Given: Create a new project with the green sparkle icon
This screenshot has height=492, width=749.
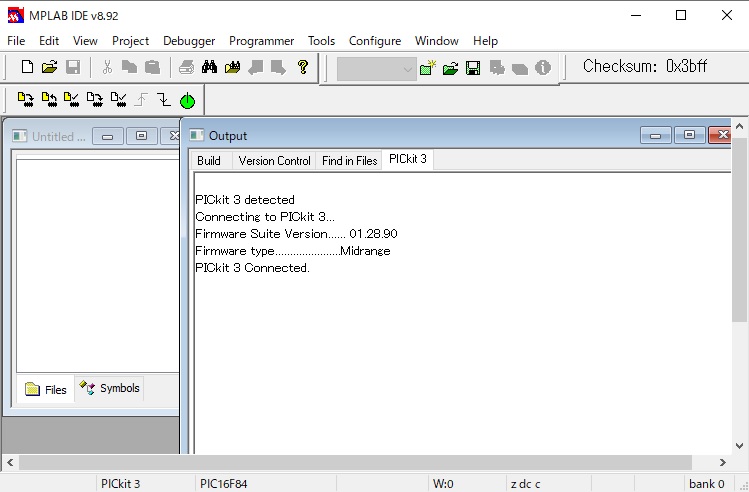Looking at the screenshot, I should [428, 68].
